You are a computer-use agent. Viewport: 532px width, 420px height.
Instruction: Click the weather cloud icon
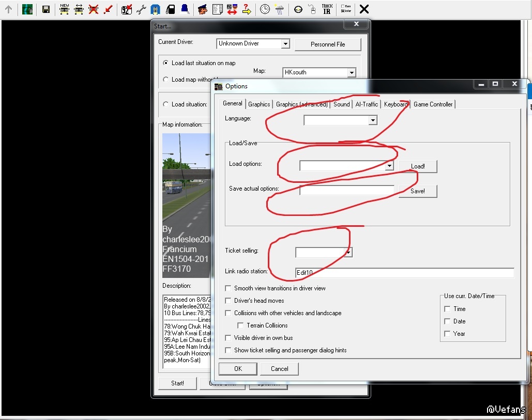pos(279,9)
